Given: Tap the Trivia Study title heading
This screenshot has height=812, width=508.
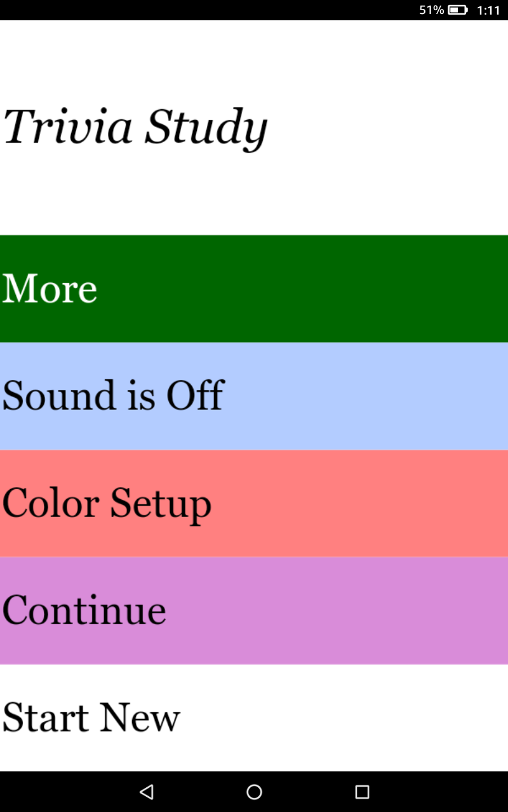Looking at the screenshot, I should click(135, 127).
